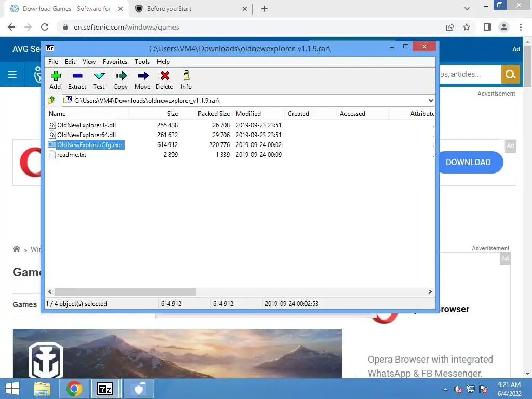Image resolution: width=532 pixels, height=399 pixels.
Task: Click the 7z icon in the title bar
Action: 50,48
